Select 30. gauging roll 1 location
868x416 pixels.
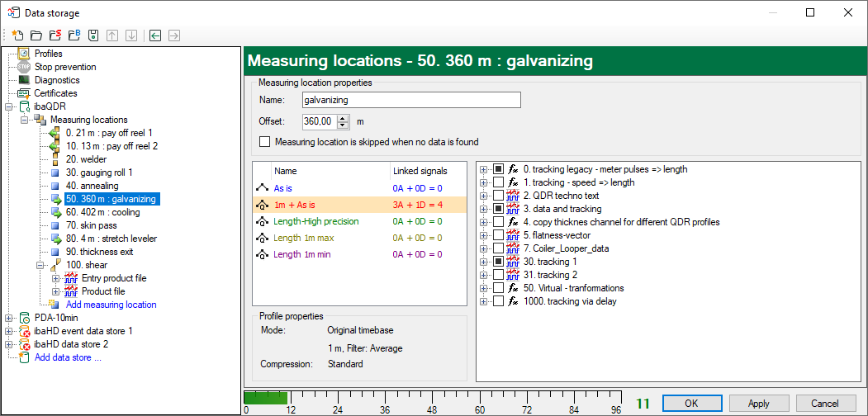[x=99, y=173]
